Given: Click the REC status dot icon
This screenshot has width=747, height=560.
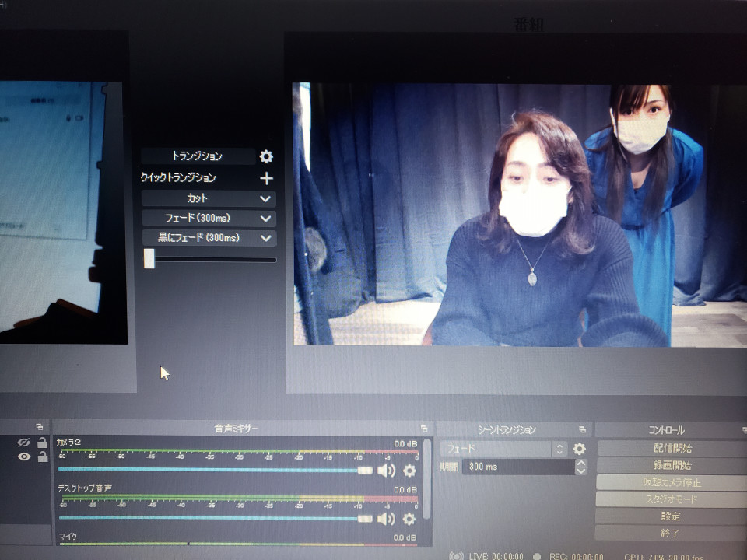Looking at the screenshot, I should [537, 555].
